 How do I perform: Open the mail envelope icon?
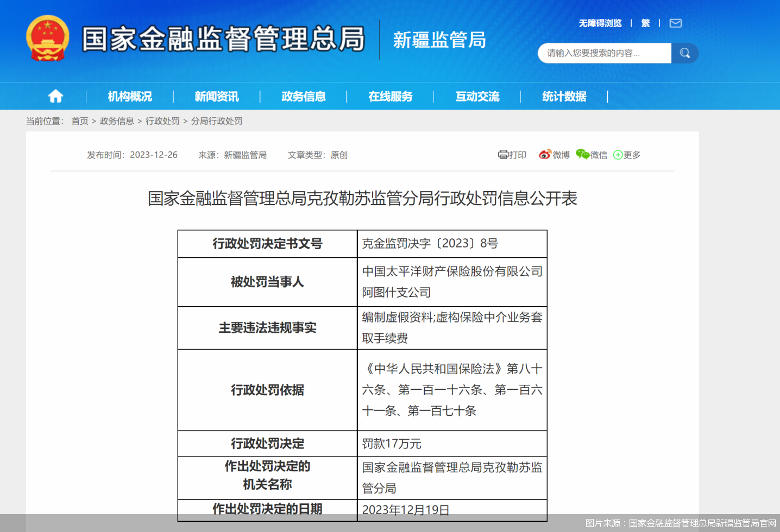(676, 23)
